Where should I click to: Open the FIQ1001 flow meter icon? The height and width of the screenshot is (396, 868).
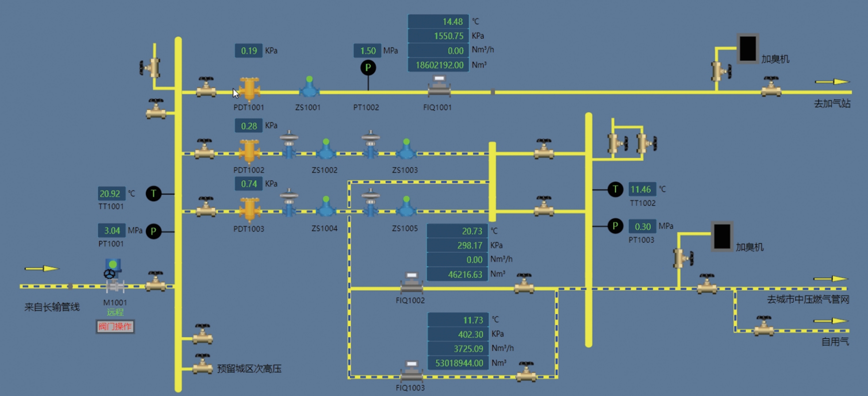coord(439,86)
